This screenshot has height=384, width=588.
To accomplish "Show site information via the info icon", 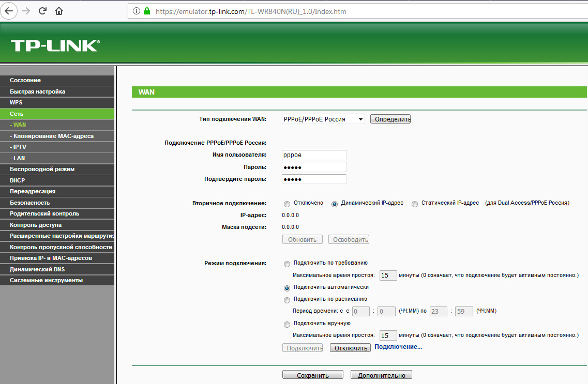I will click(x=137, y=11).
